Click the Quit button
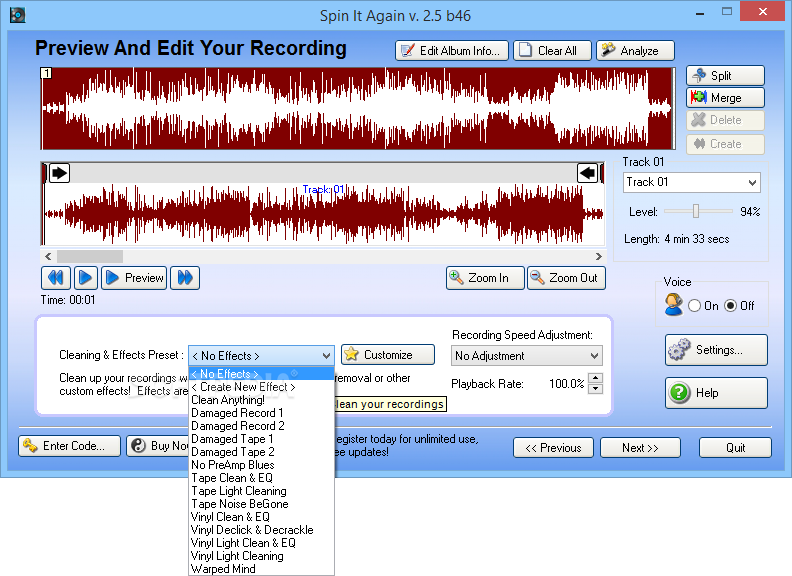The width and height of the screenshot is (792, 576). (735, 448)
